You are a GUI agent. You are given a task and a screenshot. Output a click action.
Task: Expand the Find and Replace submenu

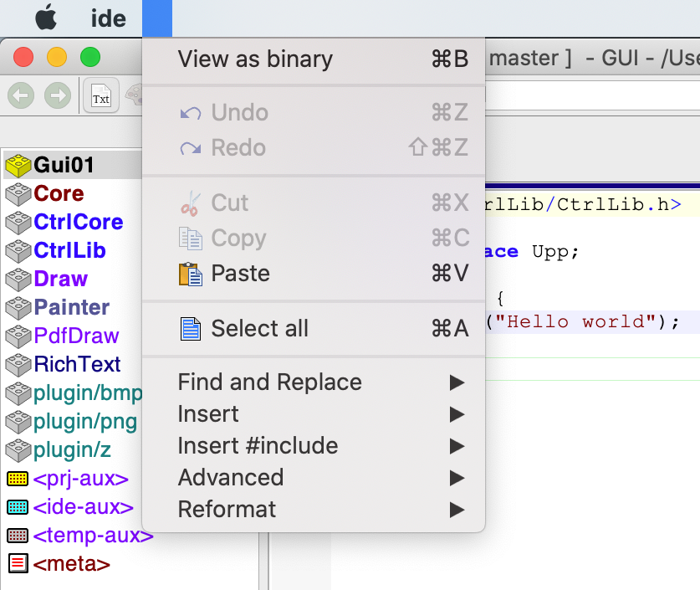(456, 382)
